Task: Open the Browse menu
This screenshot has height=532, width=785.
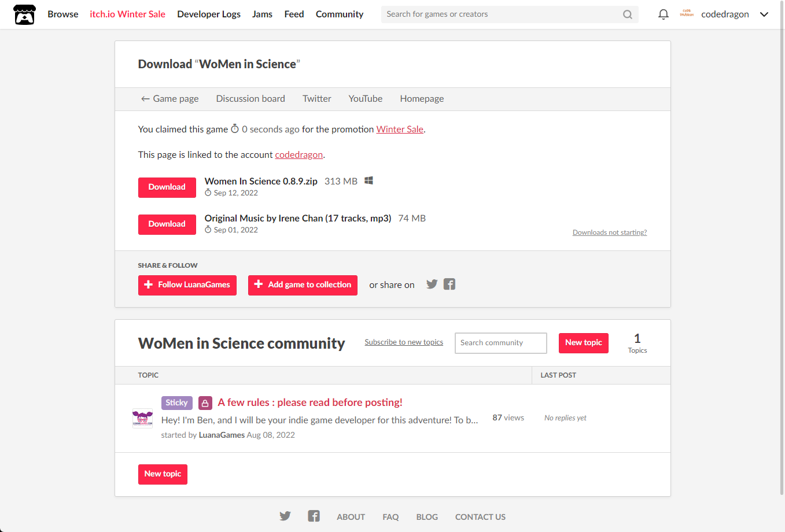Action: click(63, 14)
